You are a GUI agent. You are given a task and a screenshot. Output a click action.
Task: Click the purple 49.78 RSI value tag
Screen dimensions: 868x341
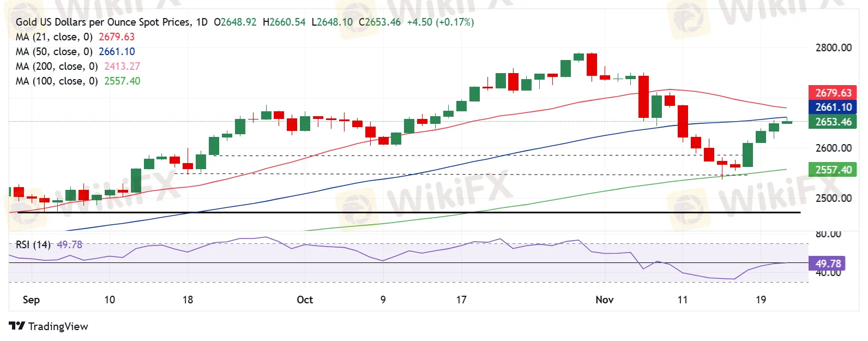tap(828, 264)
